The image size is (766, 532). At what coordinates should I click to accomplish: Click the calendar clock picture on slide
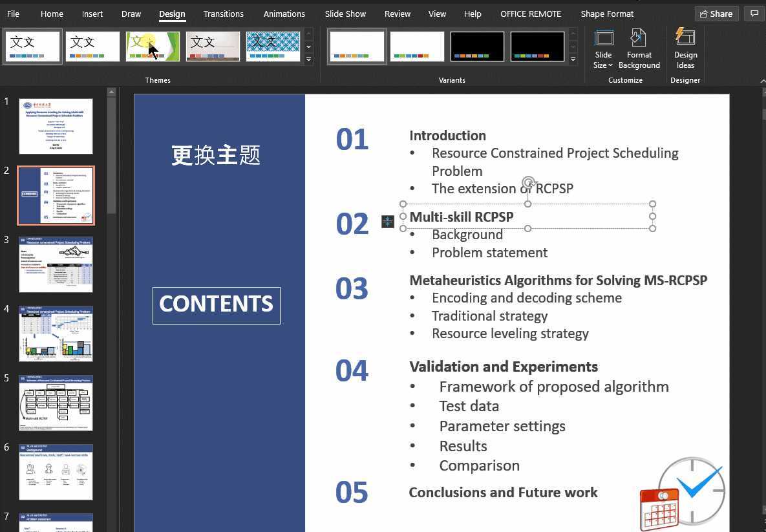click(x=682, y=494)
